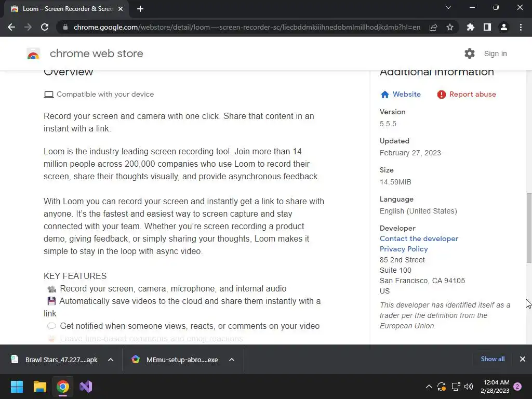
Task: Open the Extensions puzzle menu
Action: pos(471,27)
